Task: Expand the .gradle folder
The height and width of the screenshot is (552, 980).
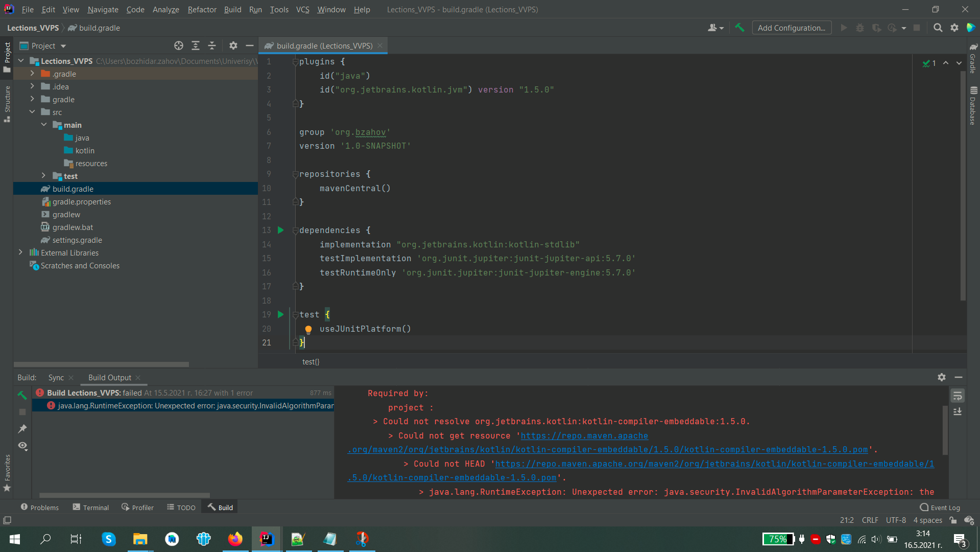Action: (32, 74)
